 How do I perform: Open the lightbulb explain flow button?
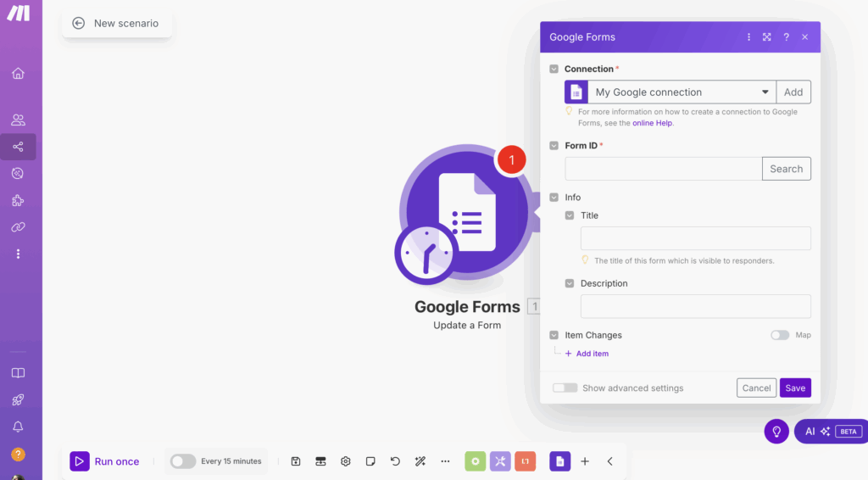pyautogui.click(x=776, y=432)
